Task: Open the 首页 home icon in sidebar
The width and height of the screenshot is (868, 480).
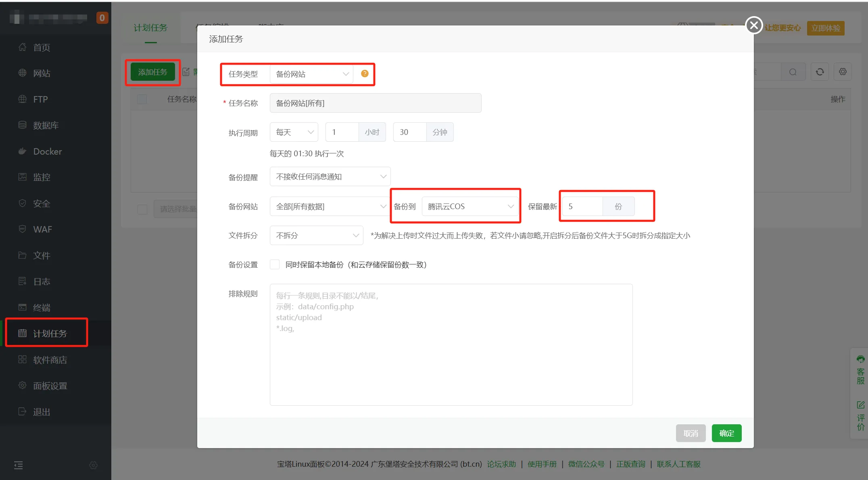Action: [23, 47]
